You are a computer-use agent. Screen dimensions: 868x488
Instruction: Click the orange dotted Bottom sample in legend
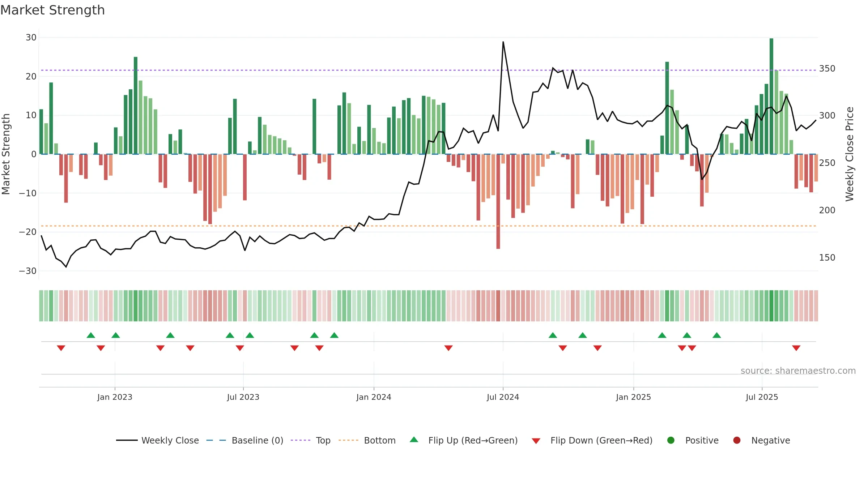pos(349,440)
